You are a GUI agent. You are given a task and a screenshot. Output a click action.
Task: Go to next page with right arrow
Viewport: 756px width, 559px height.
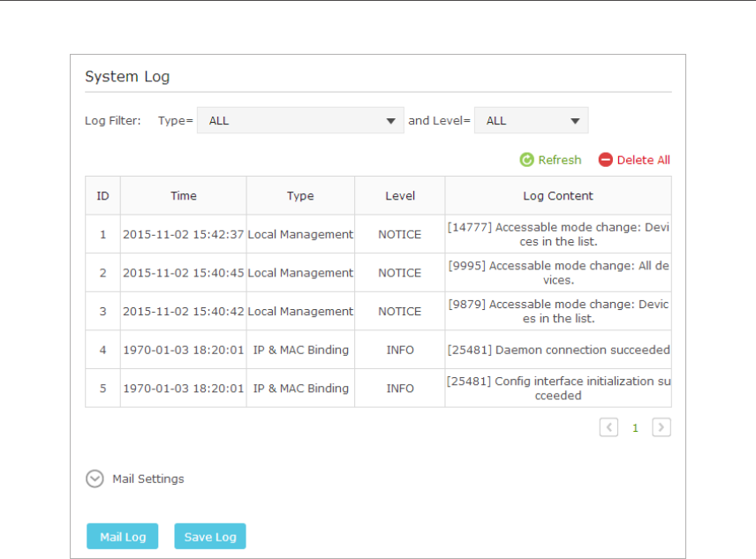pos(661,427)
